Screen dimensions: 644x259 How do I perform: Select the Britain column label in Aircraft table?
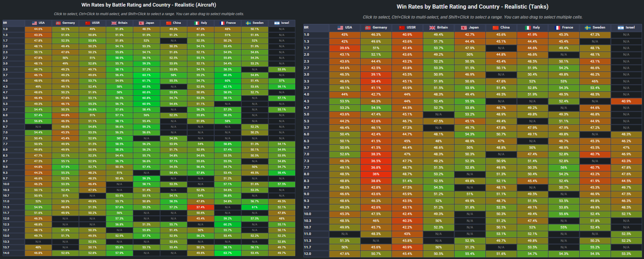click(x=123, y=23)
